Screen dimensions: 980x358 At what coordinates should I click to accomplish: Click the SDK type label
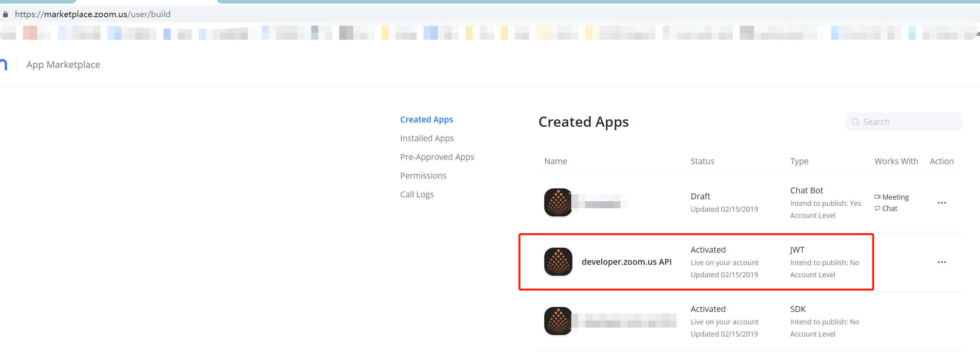pyautogui.click(x=798, y=309)
